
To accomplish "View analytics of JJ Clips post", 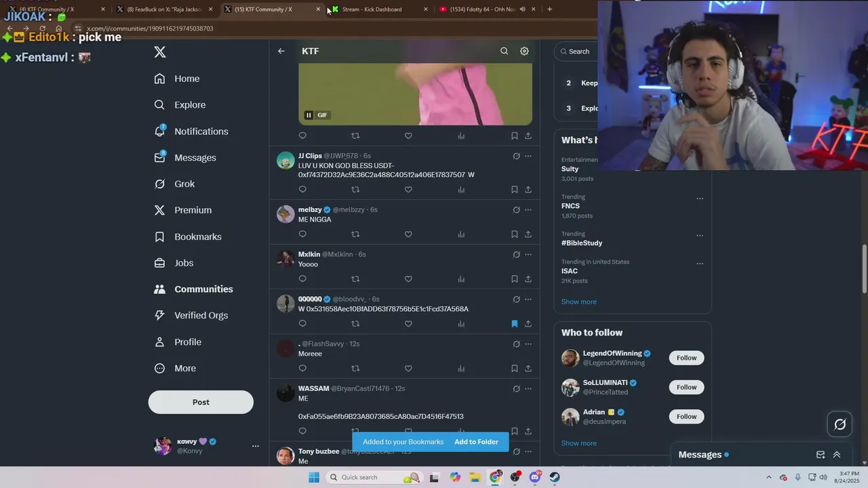I will (x=461, y=190).
